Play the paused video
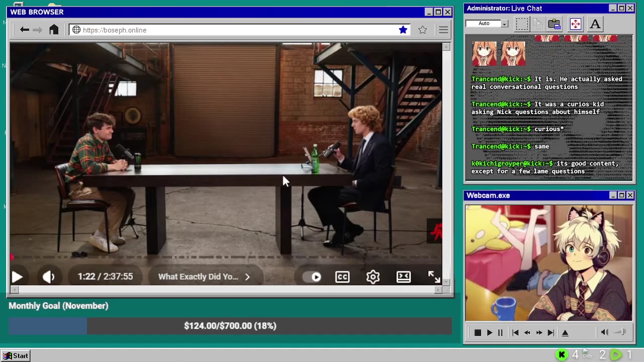The image size is (644, 362). coord(17,277)
